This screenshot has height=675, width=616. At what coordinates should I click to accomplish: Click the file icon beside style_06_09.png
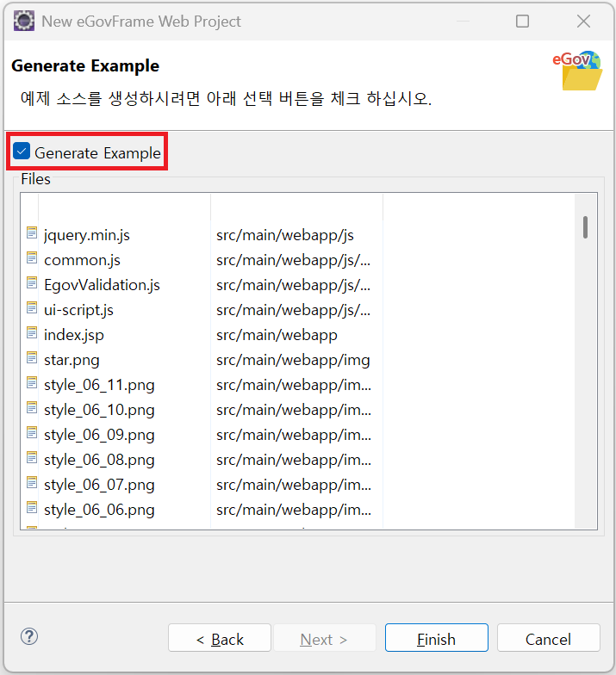32,432
